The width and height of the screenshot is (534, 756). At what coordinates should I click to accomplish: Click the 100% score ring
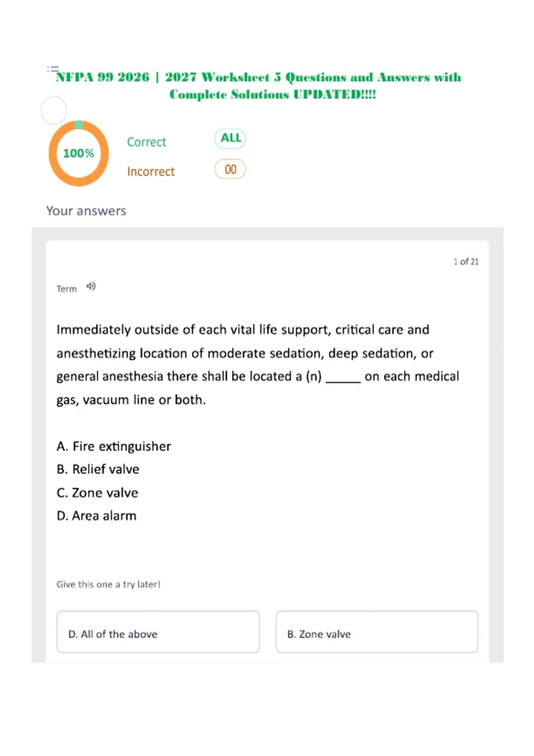pyautogui.click(x=79, y=153)
